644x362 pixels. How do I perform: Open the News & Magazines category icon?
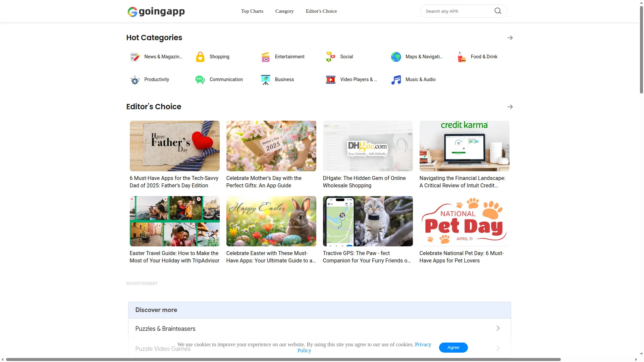click(135, 57)
